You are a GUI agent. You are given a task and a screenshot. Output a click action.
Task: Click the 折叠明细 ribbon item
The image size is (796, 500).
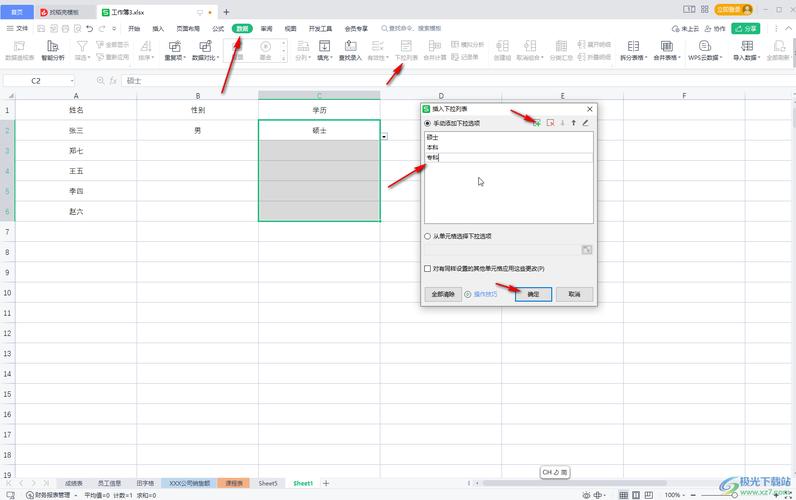(x=594, y=57)
